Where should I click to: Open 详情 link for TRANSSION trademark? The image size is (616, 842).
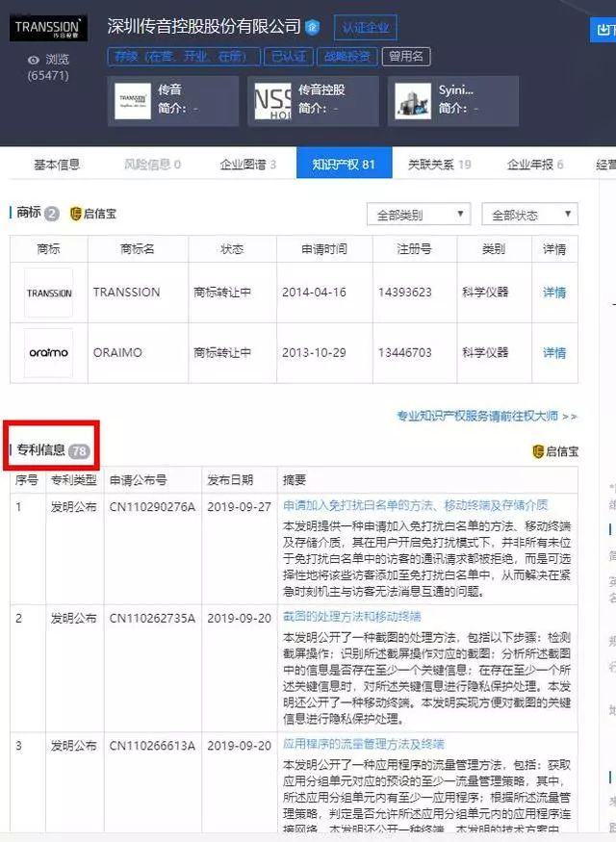(x=554, y=293)
